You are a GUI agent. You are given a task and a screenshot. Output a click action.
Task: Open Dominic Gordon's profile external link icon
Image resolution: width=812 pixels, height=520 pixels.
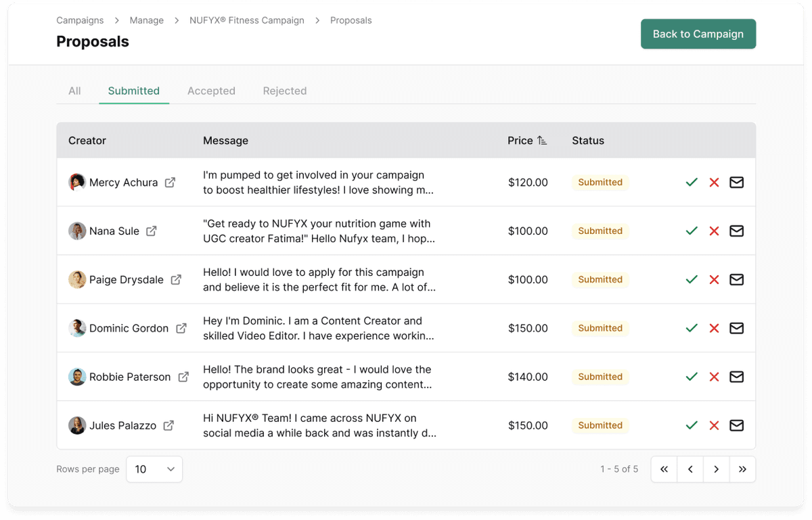point(181,328)
